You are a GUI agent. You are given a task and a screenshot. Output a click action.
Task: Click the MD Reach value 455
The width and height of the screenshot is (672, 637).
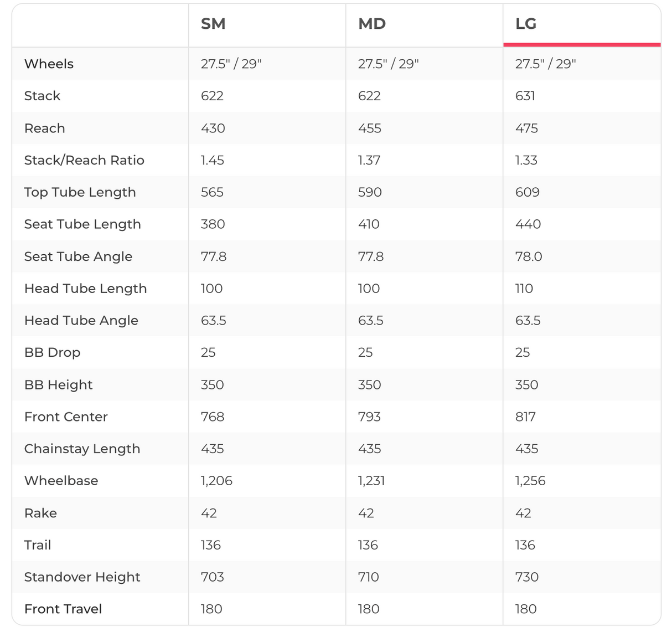pyautogui.click(x=370, y=128)
